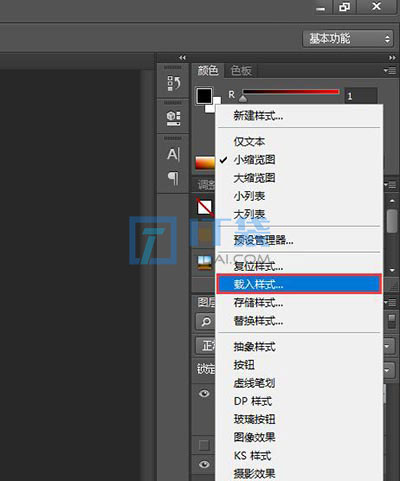
Task: Click styles panel scroll up arrow
Action: coord(392,201)
